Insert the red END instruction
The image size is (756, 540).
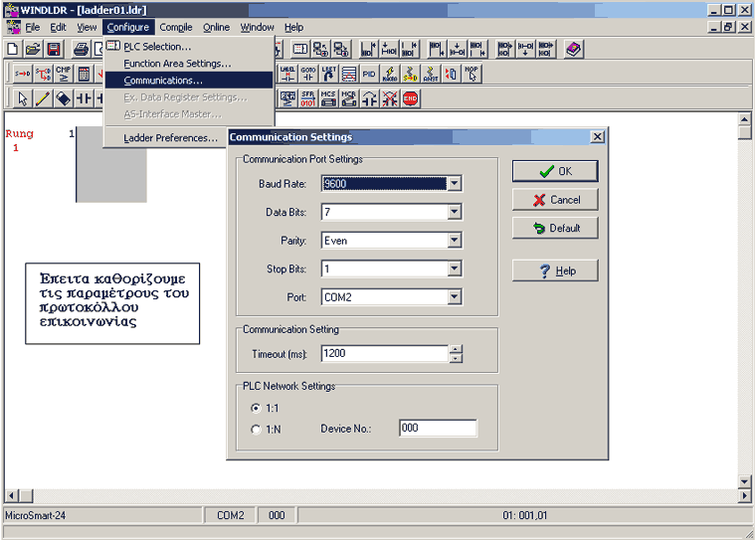point(410,98)
